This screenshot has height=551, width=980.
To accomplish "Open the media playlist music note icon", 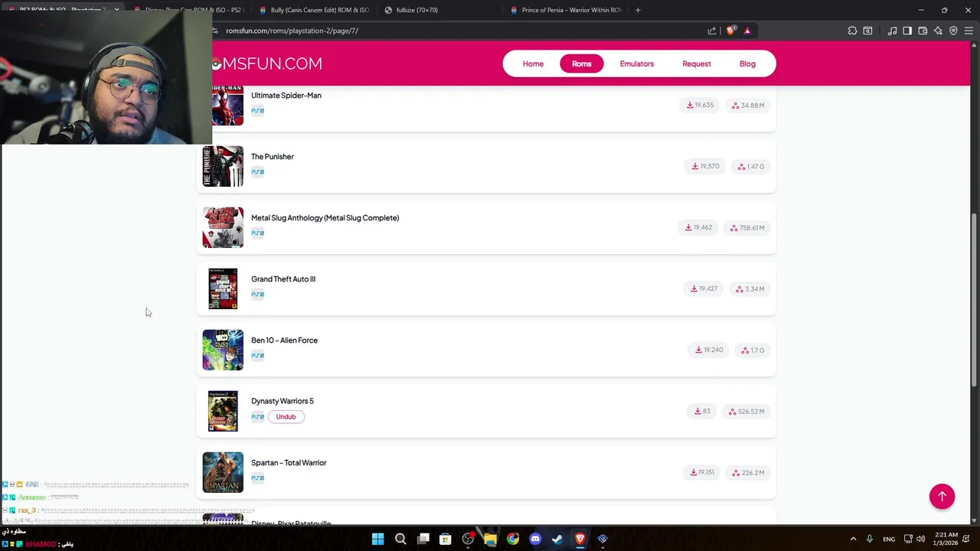I will (892, 31).
